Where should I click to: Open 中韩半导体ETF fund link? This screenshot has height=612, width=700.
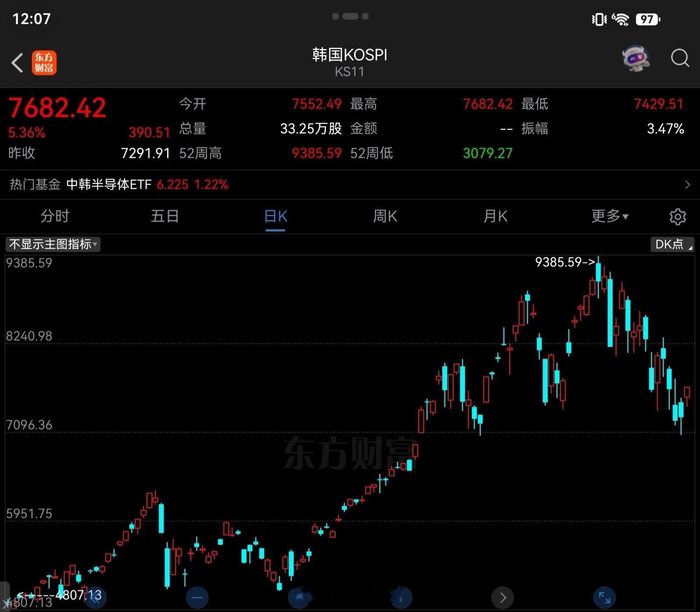coord(108,185)
